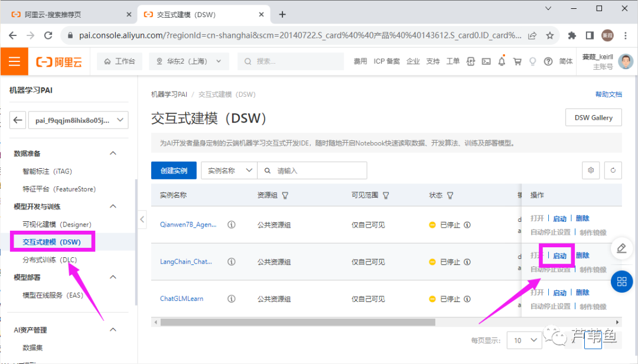The image size is (638, 364).
Task: Open a new Chrome tab
Action: (x=282, y=15)
